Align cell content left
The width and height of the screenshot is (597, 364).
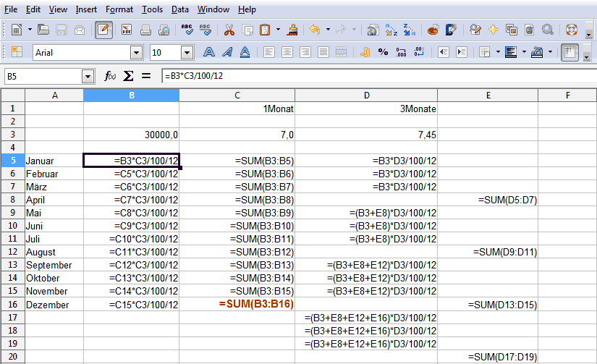[268, 52]
